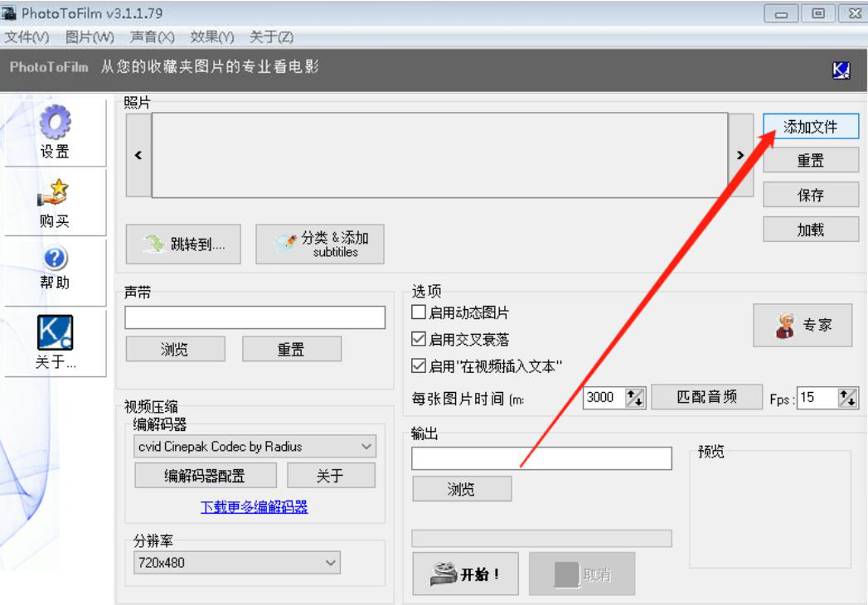The width and height of the screenshot is (868, 605).
Task: Click the 每张图片时间 value field 3000
Action: [x=604, y=398]
